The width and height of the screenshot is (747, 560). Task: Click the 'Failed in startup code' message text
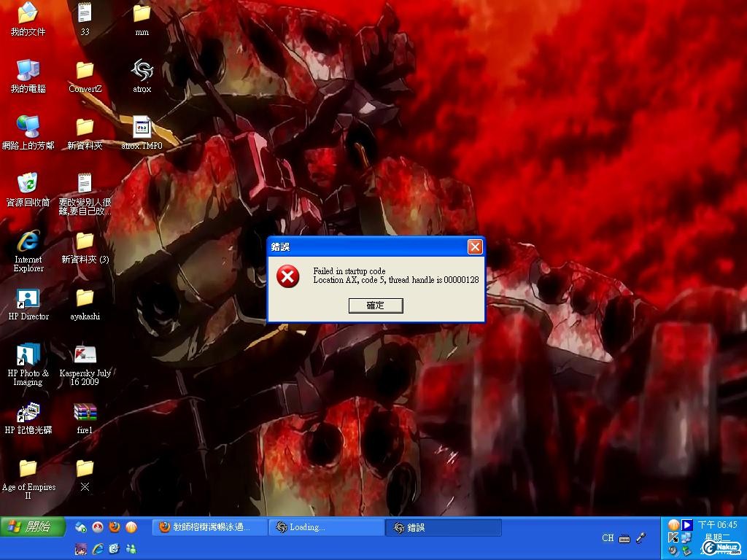coord(349,271)
